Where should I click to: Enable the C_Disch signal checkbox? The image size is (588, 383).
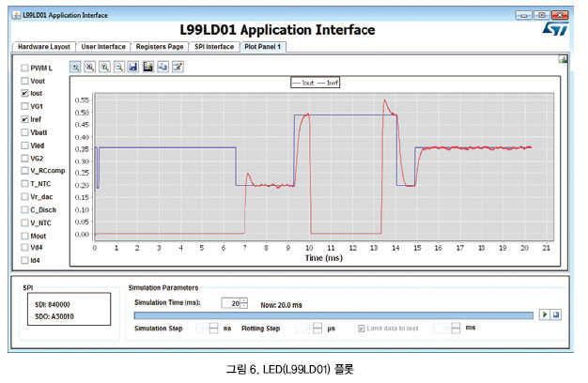click(24, 209)
